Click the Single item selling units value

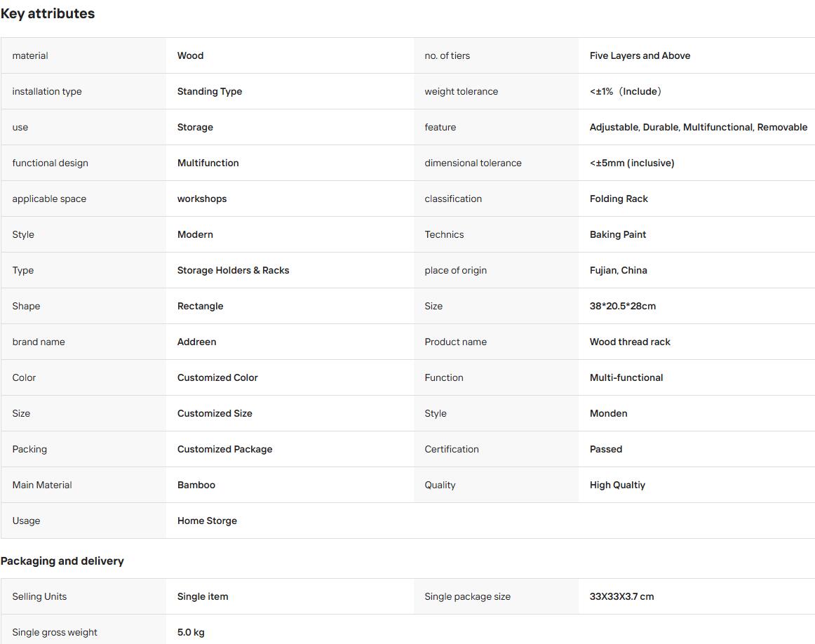[202, 597]
